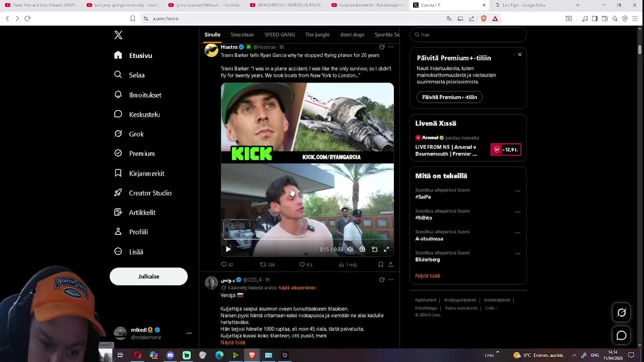
Task: Open Selaa explore page
Action: 130,75
